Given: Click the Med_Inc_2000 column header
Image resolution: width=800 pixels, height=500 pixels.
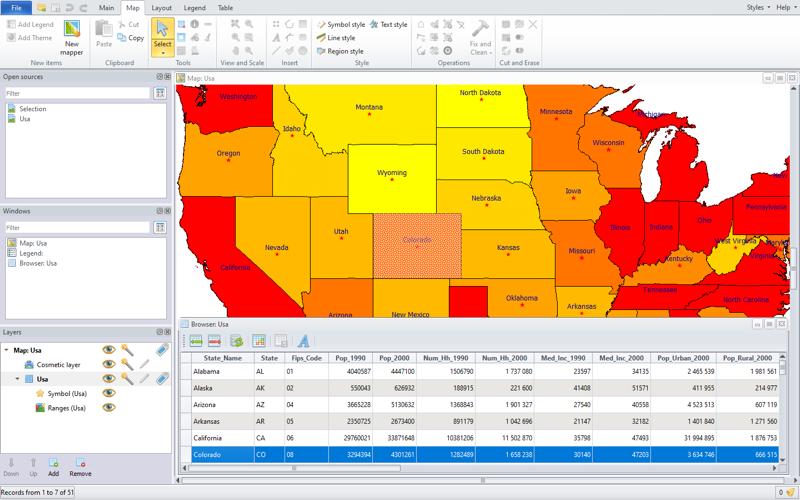Looking at the screenshot, I should [x=621, y=358].
